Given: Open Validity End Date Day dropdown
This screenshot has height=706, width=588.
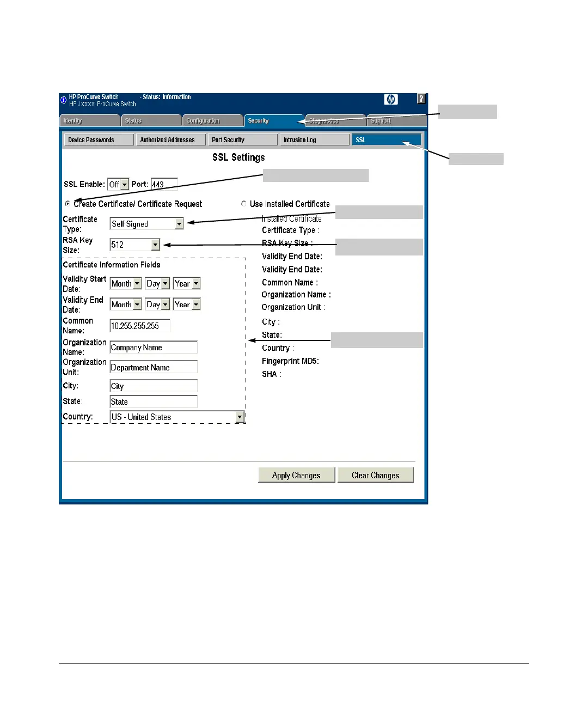Looking at the screenshot, I should pyautogui.click(x=157, y=305).
